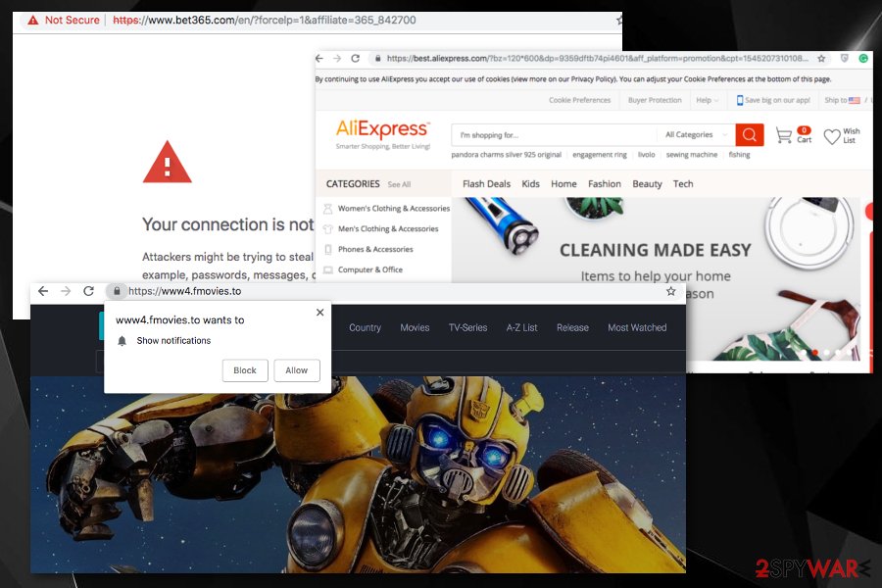Screen dimensions: 882x588
Task: Click the bet365 address bar URL
Action: click(x=265, y=21)
